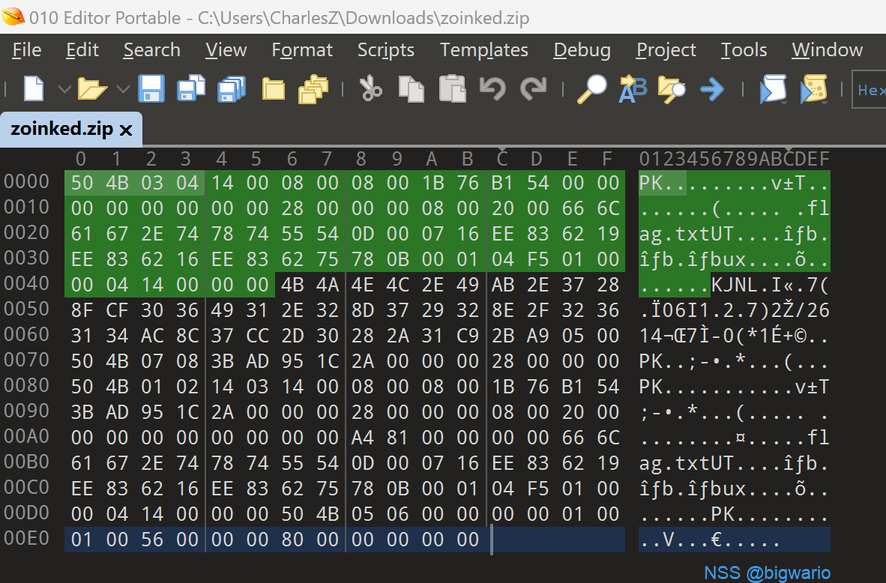The image size is (886, 583).
Task: Click the Find magnifying glass icon
Action: pos(592,89)
